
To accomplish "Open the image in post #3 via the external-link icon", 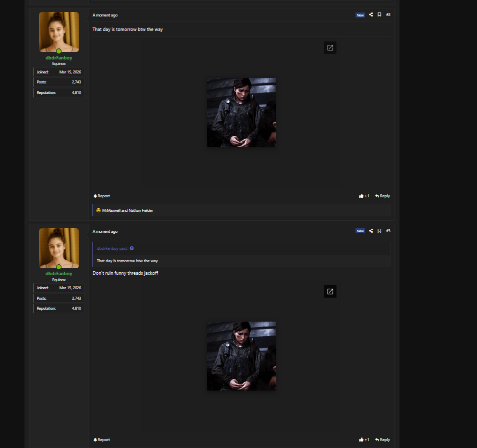I will (330, 292).
